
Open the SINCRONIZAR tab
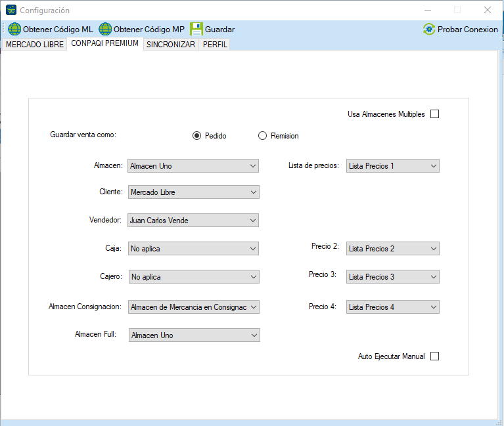click(171, 44)
